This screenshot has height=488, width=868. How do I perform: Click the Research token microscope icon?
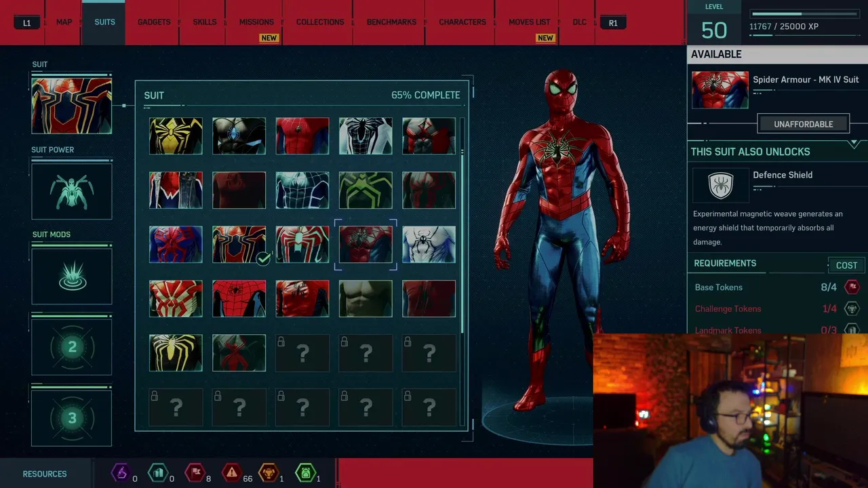[121, 472]
